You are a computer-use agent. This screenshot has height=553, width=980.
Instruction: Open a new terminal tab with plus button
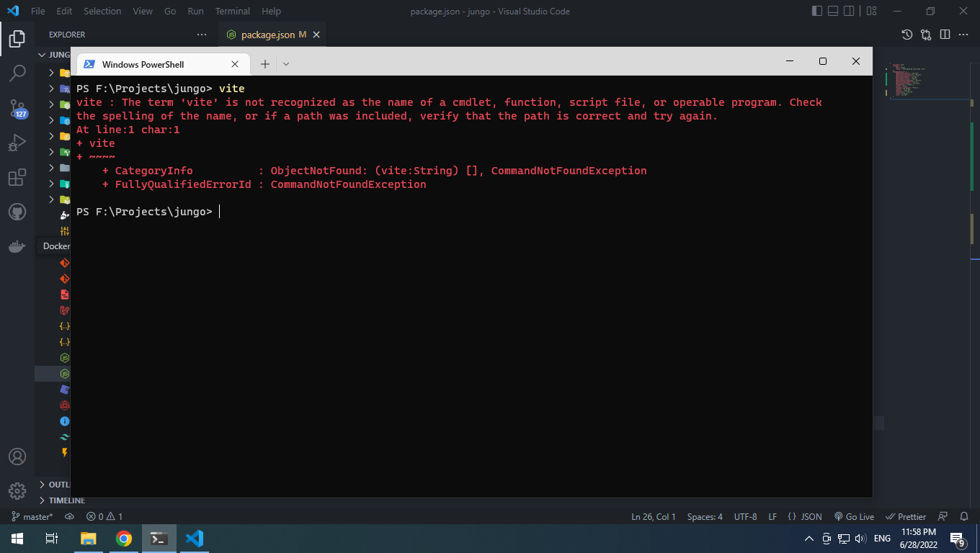pos(264,64)
